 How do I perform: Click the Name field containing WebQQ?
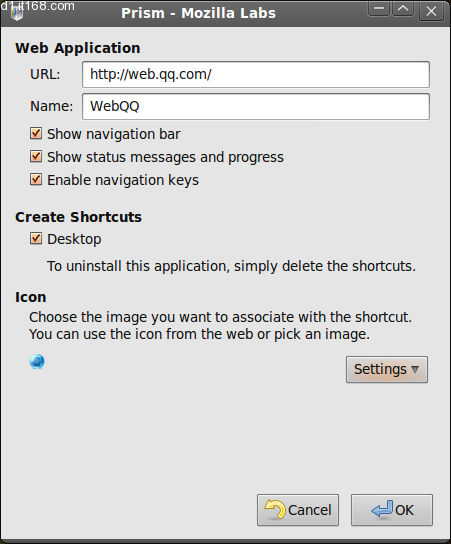pyautogui.click(x=256, y=107)
